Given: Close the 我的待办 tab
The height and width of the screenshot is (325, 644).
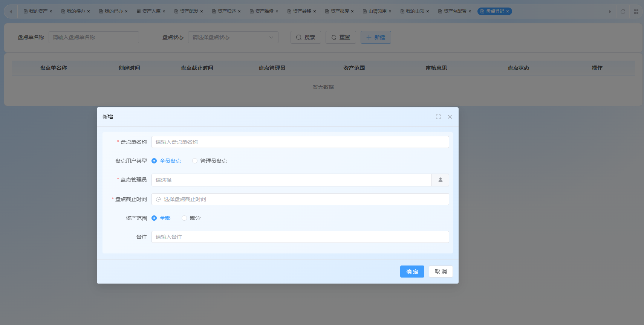Looking at the screenshot, I should tap(89, 11).
